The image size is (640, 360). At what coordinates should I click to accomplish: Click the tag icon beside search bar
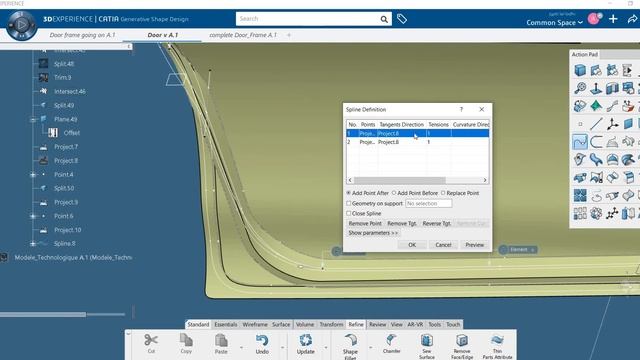tap(402, 19)
